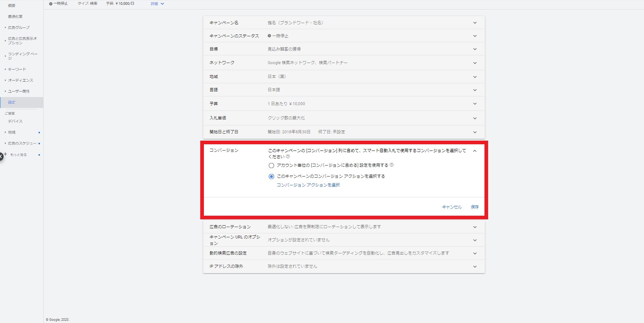Screen dimensions: 644x323
Task: Click クリック数の最大化 value text
Action: coord(286,118)
